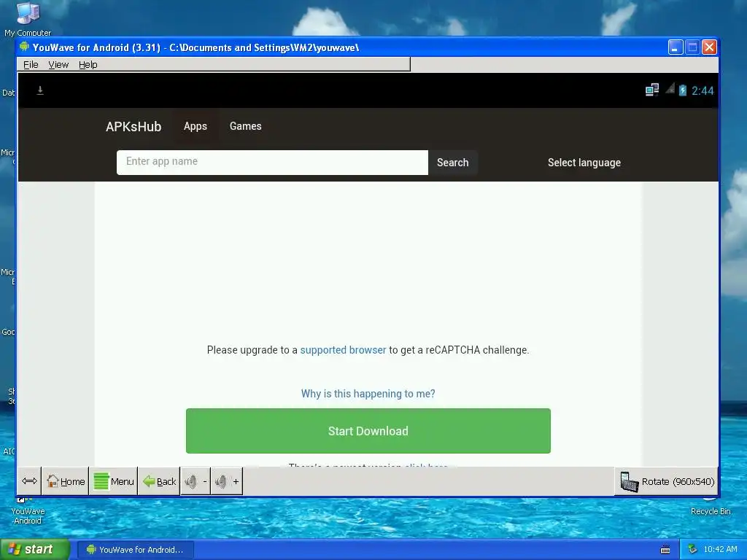
Task: Click the network tray icon beside clock
Action: [x=692, y=549]
